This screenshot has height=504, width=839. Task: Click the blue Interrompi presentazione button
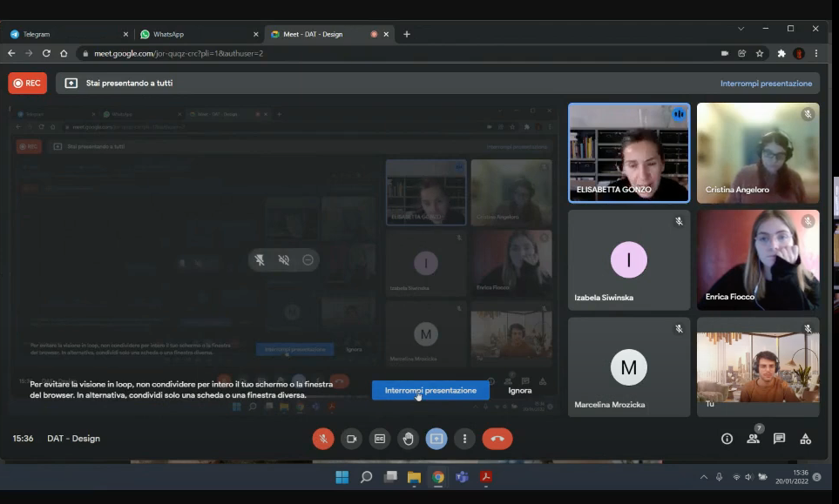(430, 390)
